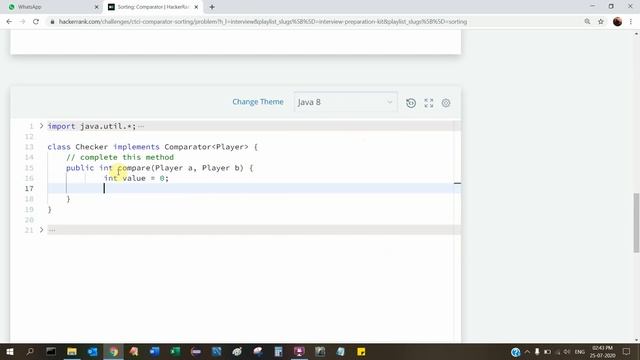Click the help icon in system tray
The height and width of the screenshot is (360, 640).
click(516, 352)
